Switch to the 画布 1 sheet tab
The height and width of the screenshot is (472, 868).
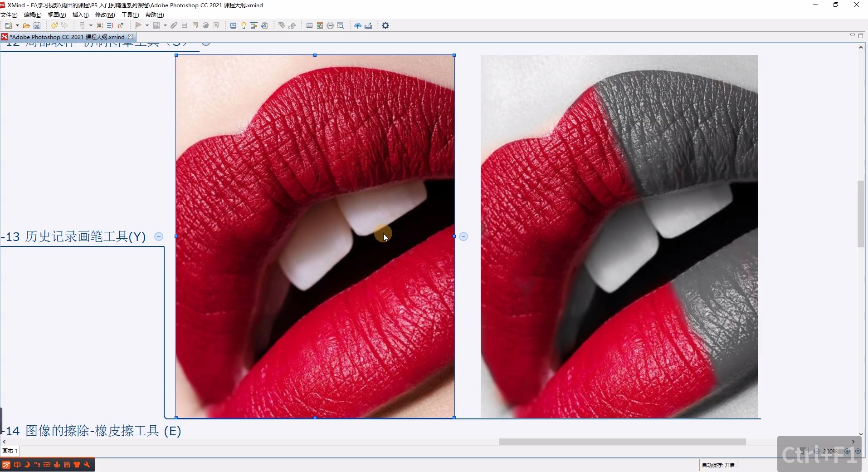click(10, 451)
